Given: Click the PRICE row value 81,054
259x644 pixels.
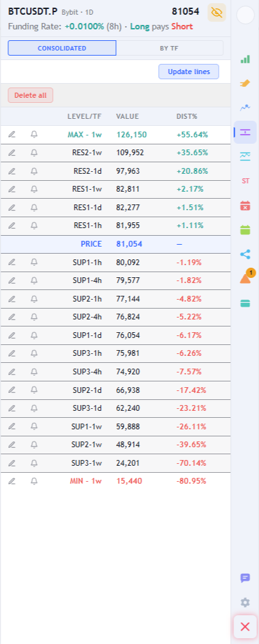Looking at the screenshot, I should click(129, 244).
